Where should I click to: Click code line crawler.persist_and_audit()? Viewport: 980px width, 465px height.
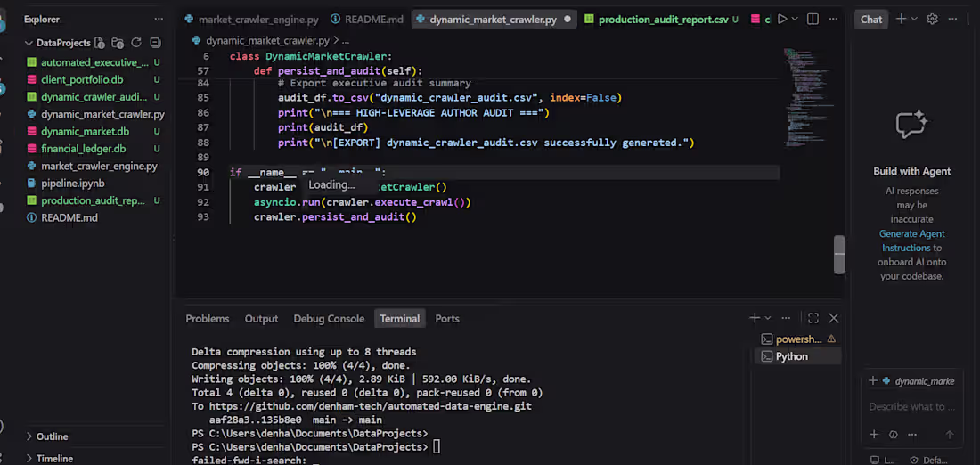click(x=334, y=216)
